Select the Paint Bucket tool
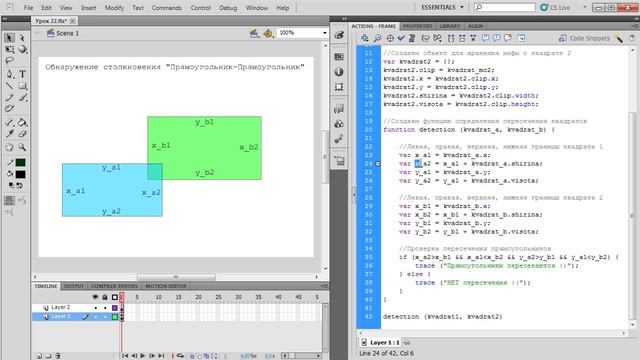This screenshot has height=360, width=640. pyautogui.click(x=22, y=122)
